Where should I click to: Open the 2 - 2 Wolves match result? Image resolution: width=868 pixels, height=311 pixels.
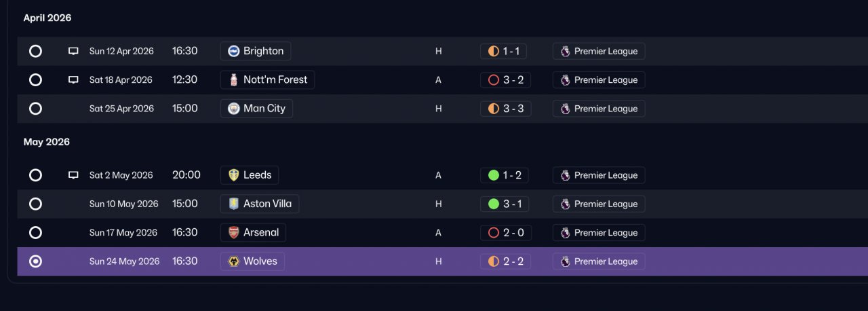(505, 261)
